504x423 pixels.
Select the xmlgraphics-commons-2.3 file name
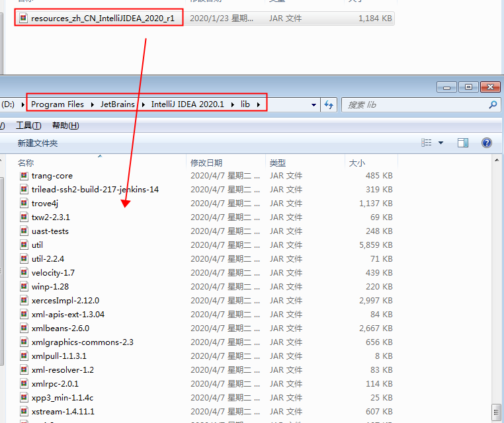point(83,342)
